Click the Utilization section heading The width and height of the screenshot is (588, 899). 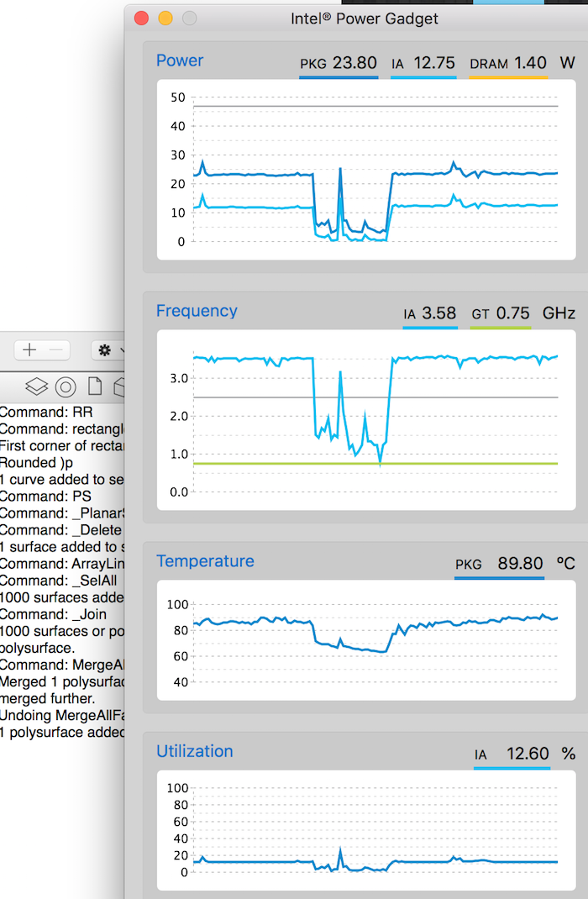point(195,752)
